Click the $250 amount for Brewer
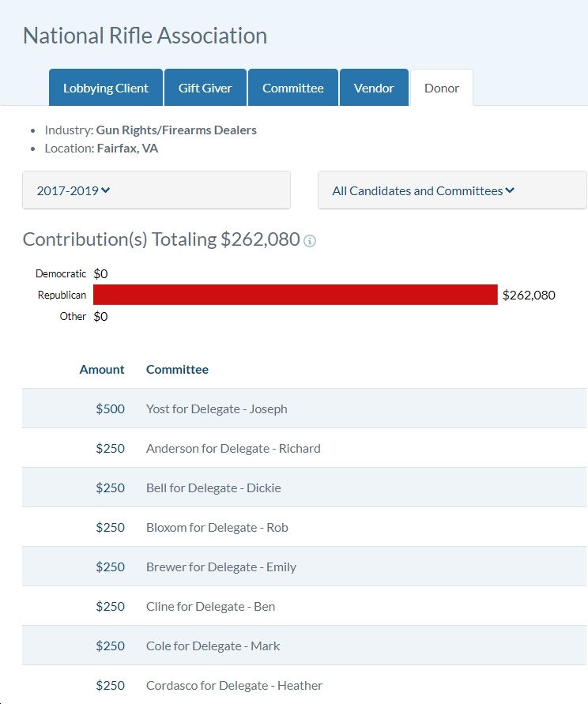The image size is (588, 704). (110, 567)
